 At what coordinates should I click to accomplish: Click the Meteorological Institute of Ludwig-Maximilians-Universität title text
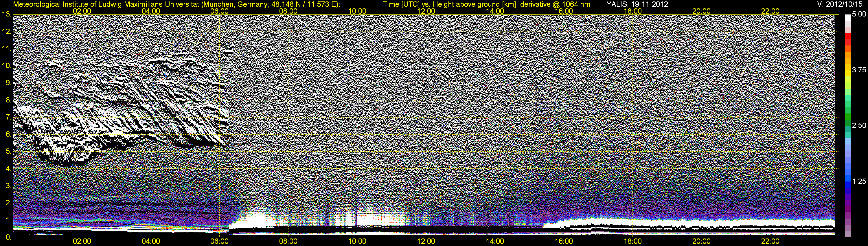coord(176,4)
